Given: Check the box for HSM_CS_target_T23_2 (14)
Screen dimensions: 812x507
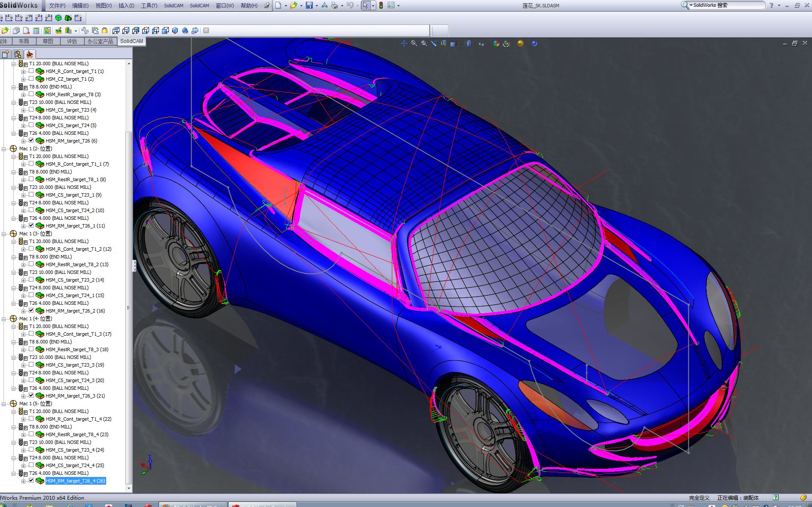Looking at the screenshot, I should coord(31,279).
